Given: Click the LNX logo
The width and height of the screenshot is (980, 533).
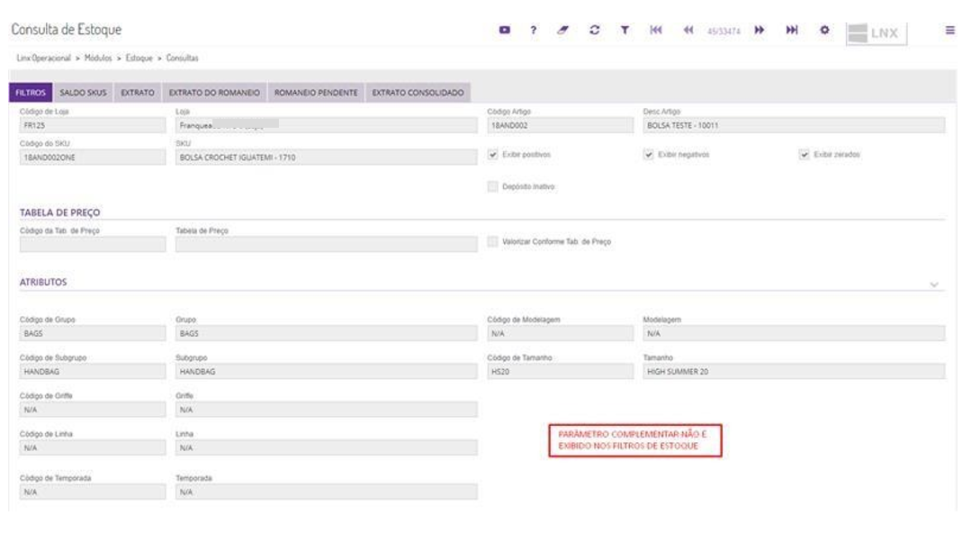Looking at the screenshot, I should [x=877, y=33].
